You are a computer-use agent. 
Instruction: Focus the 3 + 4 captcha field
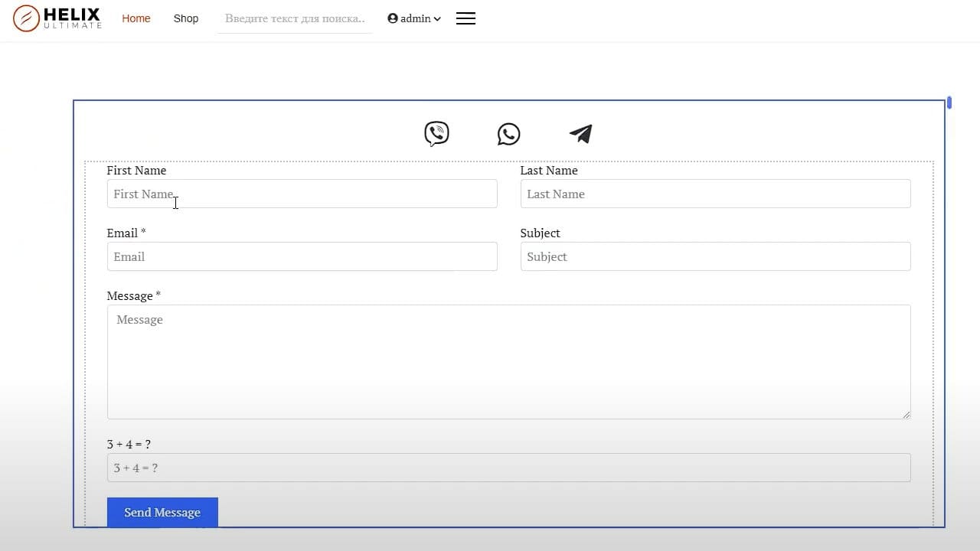[x=508, y=468]
